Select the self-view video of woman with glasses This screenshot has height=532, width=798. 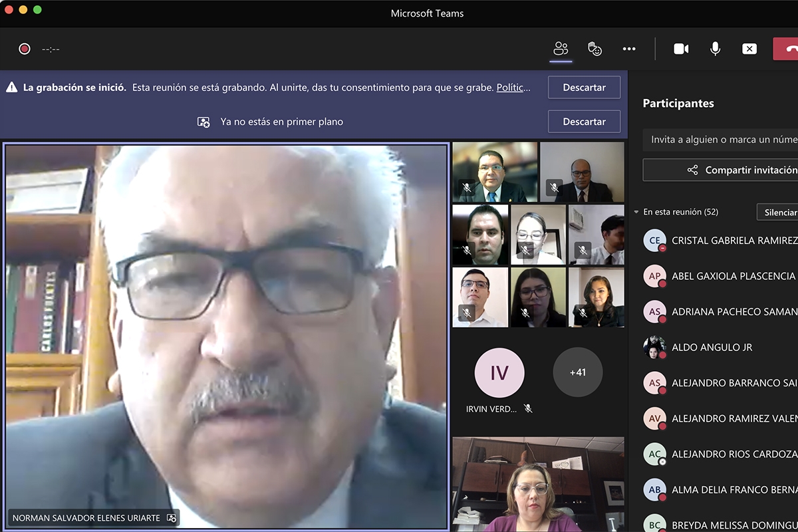tap(538, 484)
